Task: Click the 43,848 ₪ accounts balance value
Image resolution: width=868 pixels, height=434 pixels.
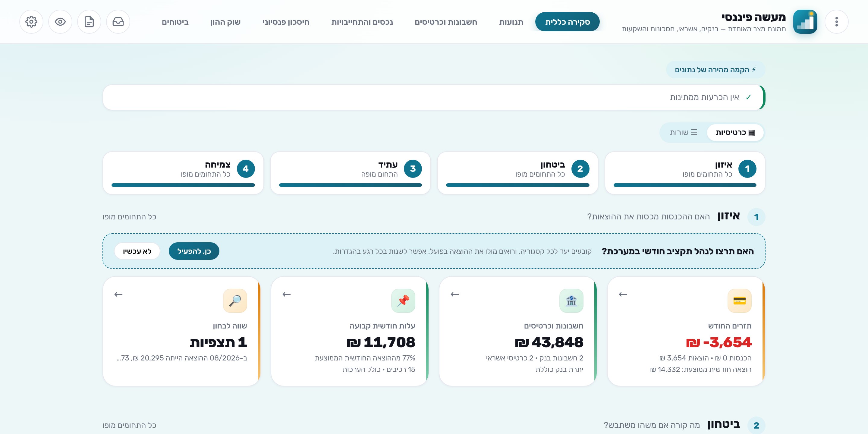Action: [x=549, y=342]
